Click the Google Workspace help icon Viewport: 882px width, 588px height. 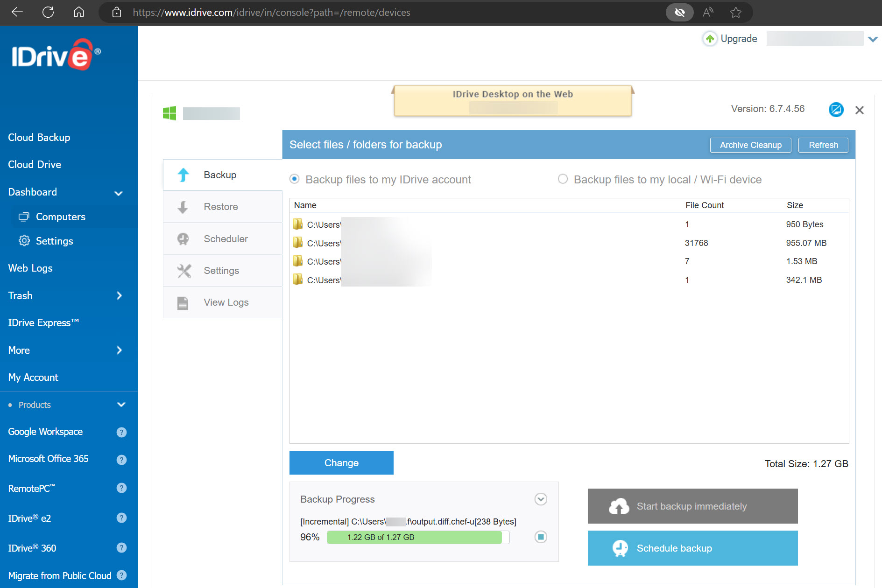coord(121,432)
